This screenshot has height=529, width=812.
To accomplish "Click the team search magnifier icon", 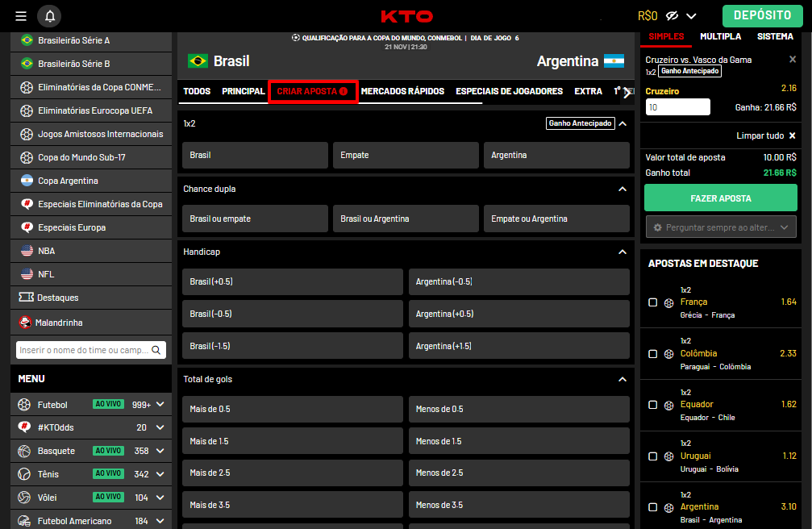I will tap(156, 350).
